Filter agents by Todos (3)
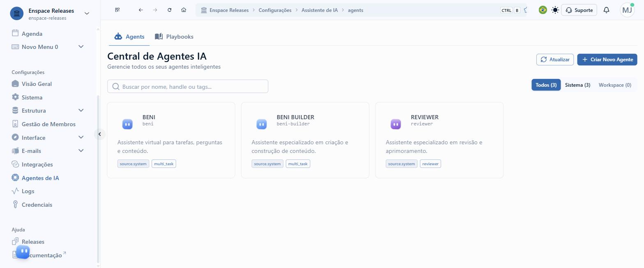Viewport: 644px width, 268px height. point(546,85)
